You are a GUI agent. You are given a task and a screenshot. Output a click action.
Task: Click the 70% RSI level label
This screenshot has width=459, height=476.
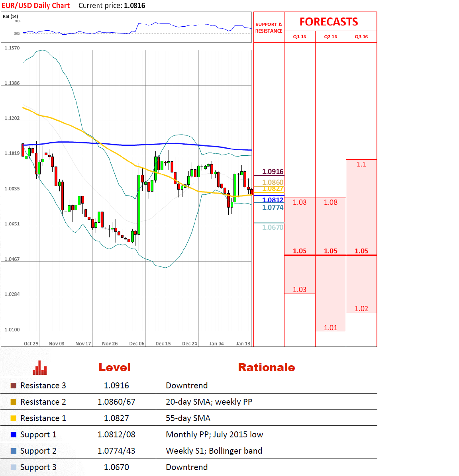(17, 21)
